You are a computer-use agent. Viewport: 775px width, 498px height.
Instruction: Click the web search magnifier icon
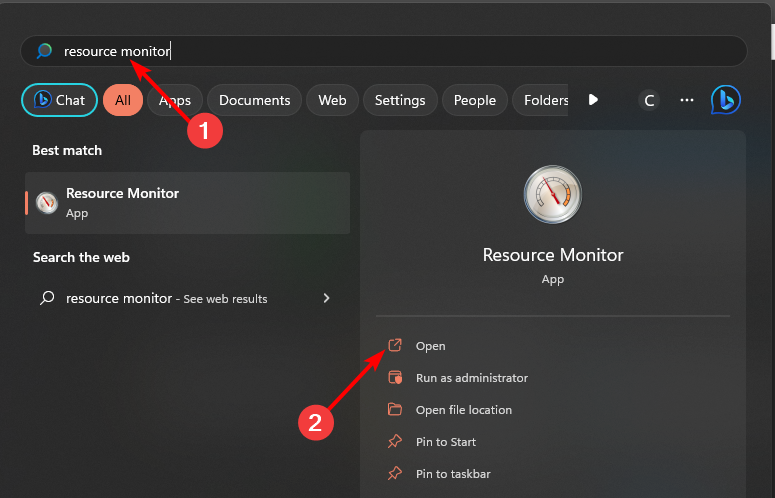pyautogui.click(x=47, y=298)
